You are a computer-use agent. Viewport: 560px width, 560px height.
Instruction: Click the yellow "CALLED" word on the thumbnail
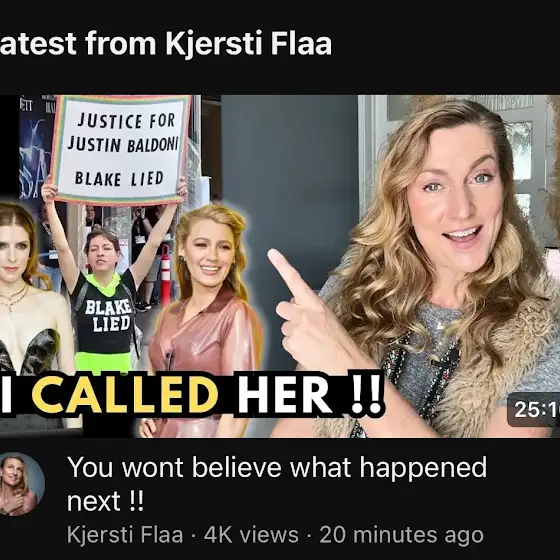125,394
